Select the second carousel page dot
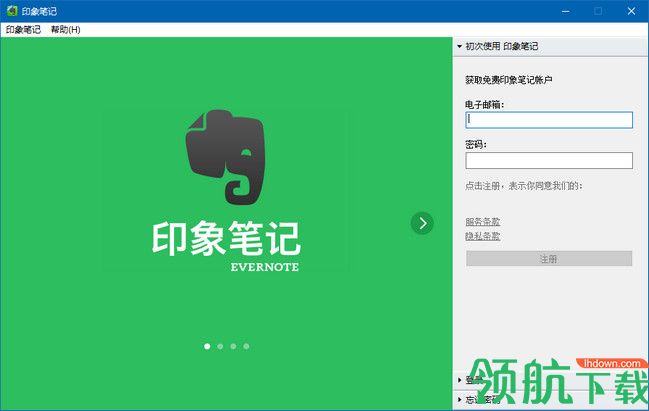The width and height of the screenshot is (649, 411). [220, 346]
